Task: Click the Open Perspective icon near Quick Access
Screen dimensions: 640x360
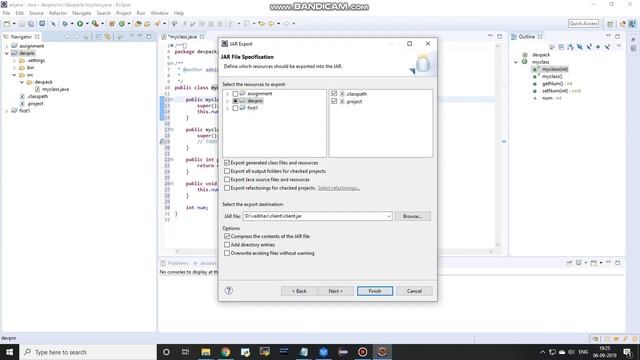Action: [610, 24]
